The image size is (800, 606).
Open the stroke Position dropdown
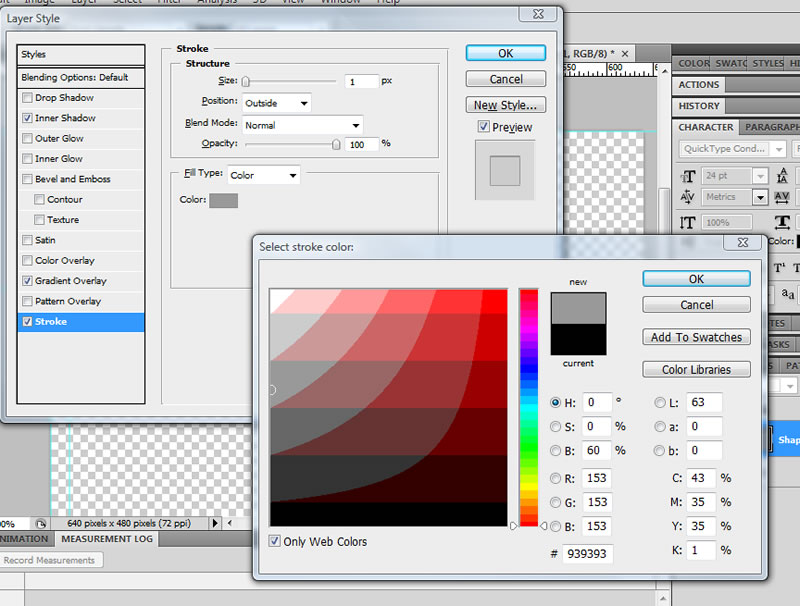tap(277, 103)
